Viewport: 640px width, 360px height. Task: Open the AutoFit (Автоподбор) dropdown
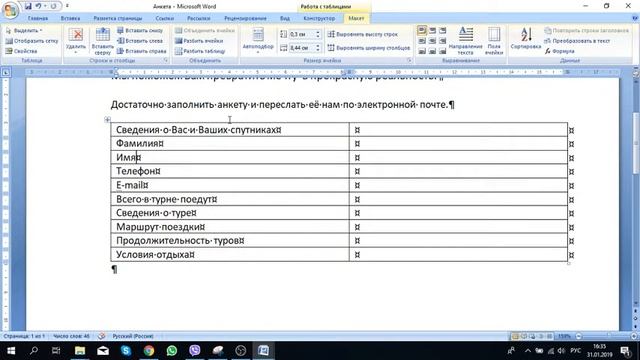click(258, 41)
